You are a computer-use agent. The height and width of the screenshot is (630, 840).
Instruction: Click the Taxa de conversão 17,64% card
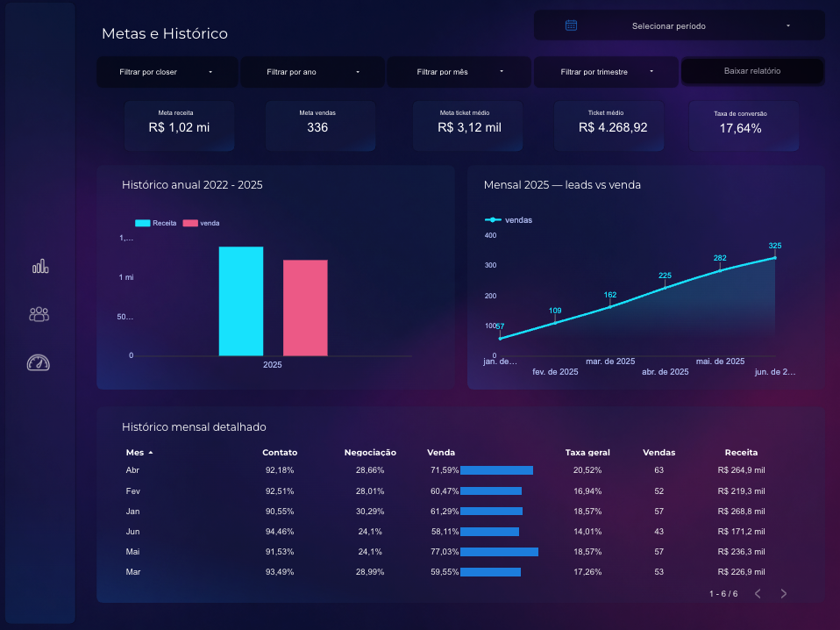pyautogui.click(x=744, y=125)
